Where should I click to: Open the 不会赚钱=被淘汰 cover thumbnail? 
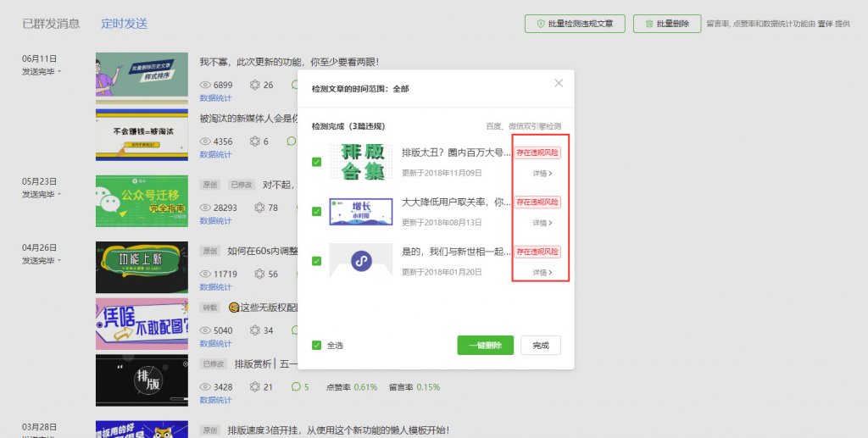point(142,135)
